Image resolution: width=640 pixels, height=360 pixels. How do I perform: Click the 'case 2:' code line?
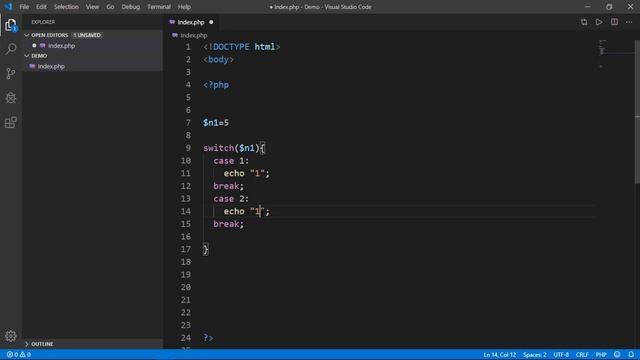click(x=231, y=198)
